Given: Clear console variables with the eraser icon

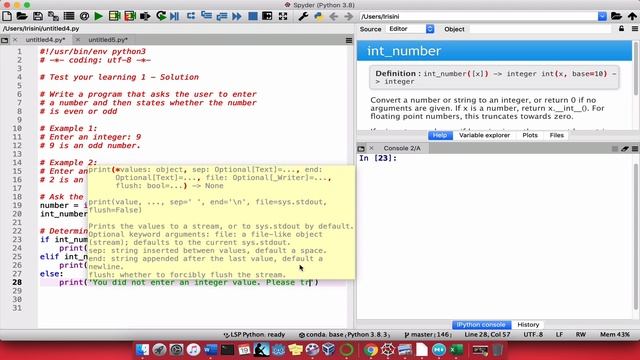Looking at the screenshot, I should [x=624, y=149].
